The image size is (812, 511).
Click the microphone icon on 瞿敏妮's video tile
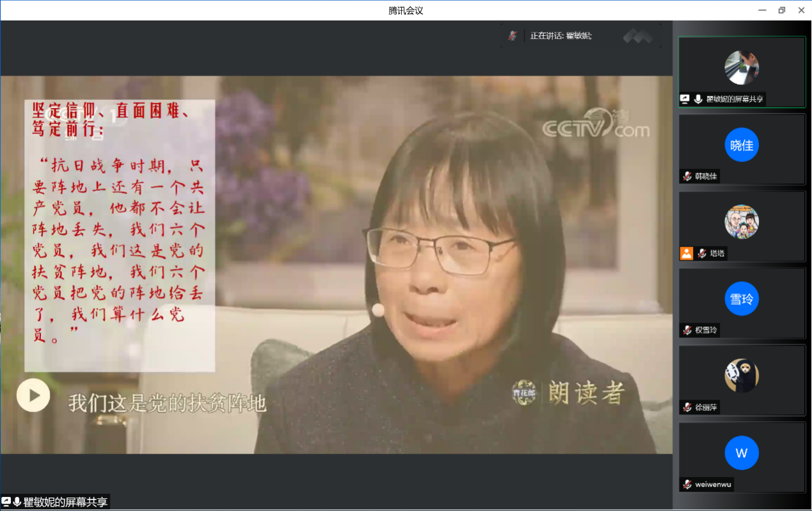click(697, 99)
